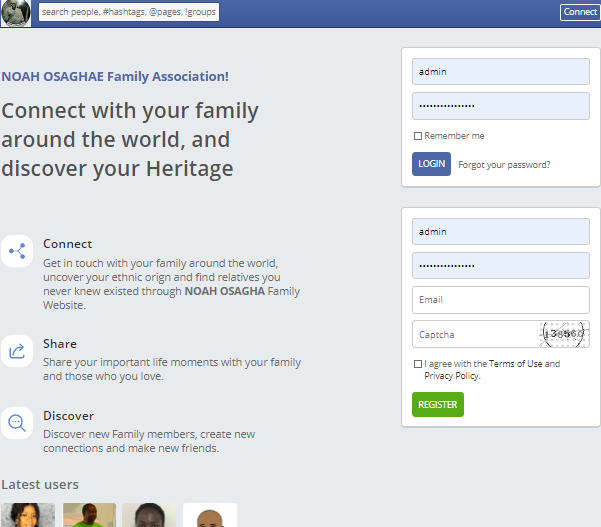Viewport: 601px width, 527px height.
Task: Click the Discover magnifier icon
Action: pyautogui.click(x=17, y=423)
